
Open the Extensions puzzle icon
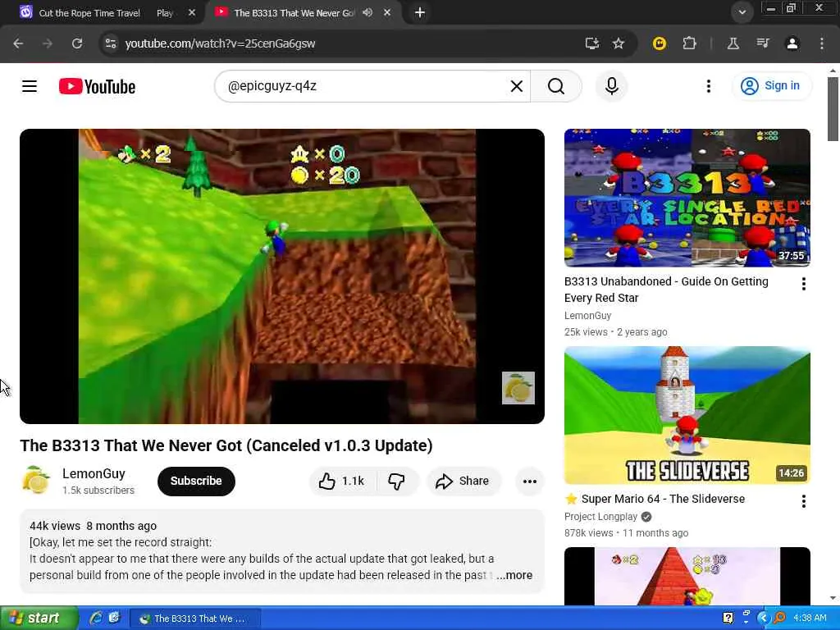tap(689, 43)
